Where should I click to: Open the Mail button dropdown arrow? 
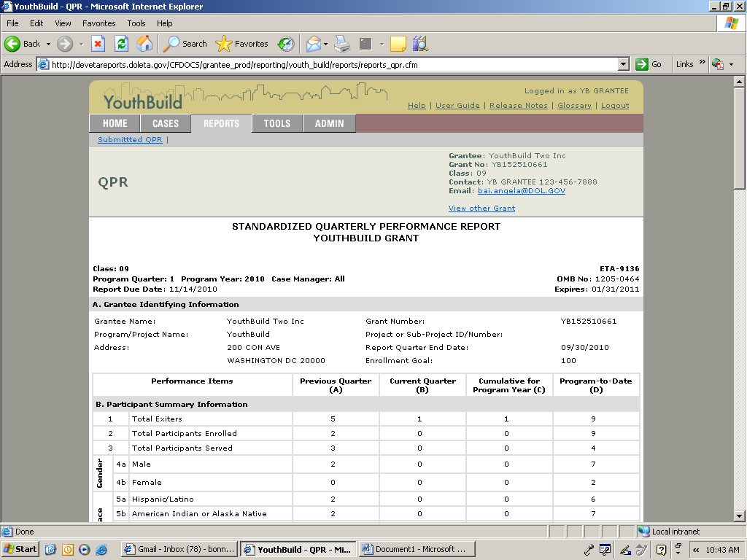point(326,44)
